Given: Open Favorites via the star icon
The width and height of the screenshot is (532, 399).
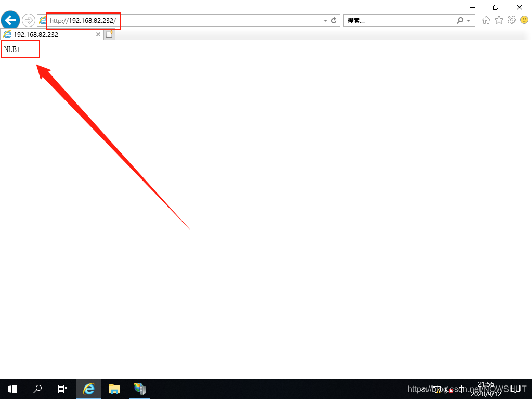Looking at the screenshot, I should tap(499, 20).
